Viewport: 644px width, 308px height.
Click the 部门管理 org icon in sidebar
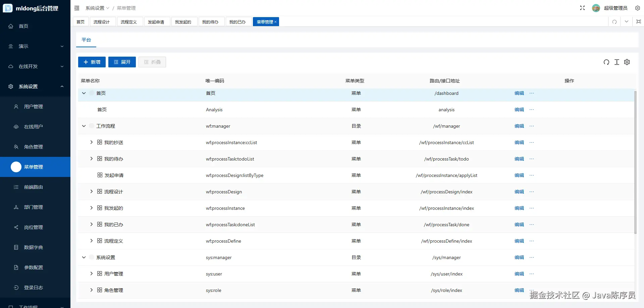(16, 207)
